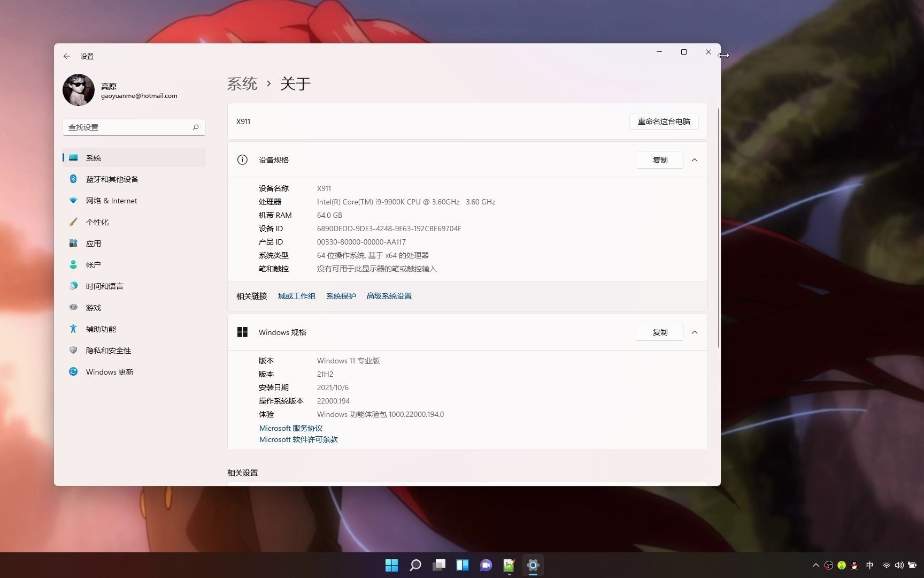Image resolution: width=924 pixels, height=578 pixels.
Task: Focus the 查找设置 search box
Action: (x=134, y=127)
